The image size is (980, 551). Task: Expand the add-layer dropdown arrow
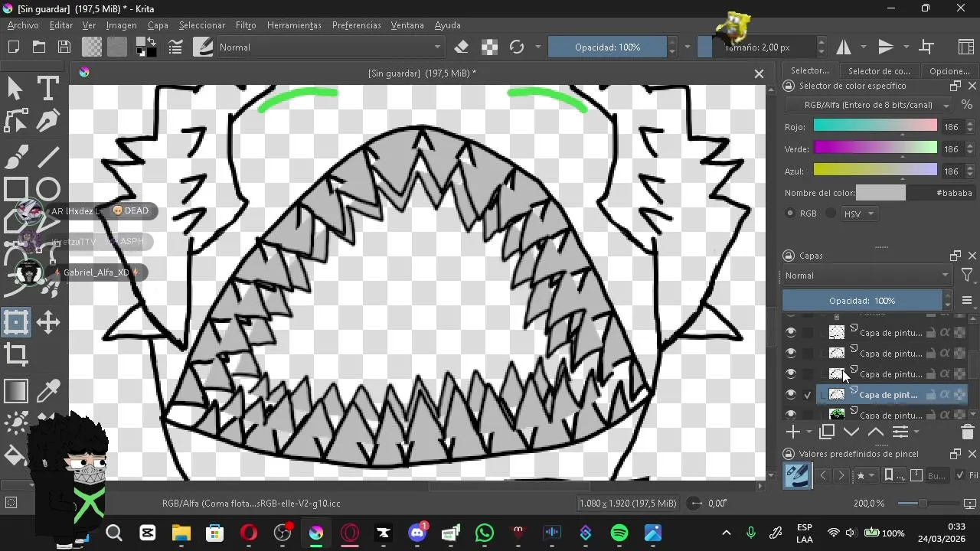808,432
